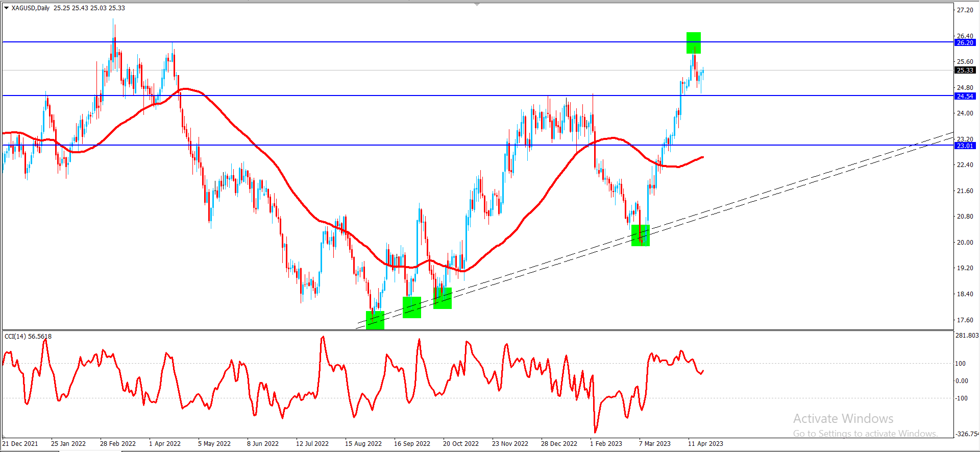Click the 25.60 price axis label
The width and height of the screenshot is (980, 452).
(965, 62)
